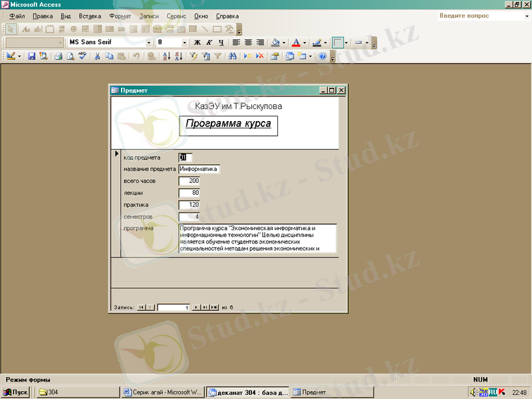
Task: Expand the font size 8 dropdown
Action: pos(184,43)
